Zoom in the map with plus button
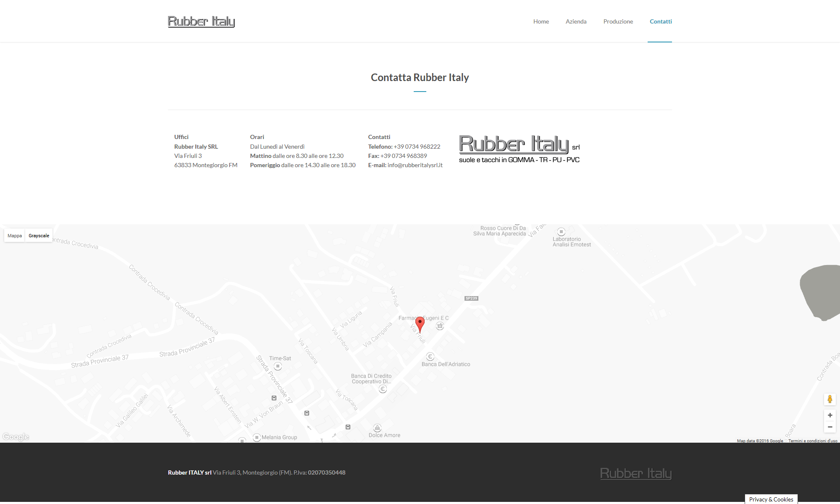840x504 pixels. tap(830, 415)
